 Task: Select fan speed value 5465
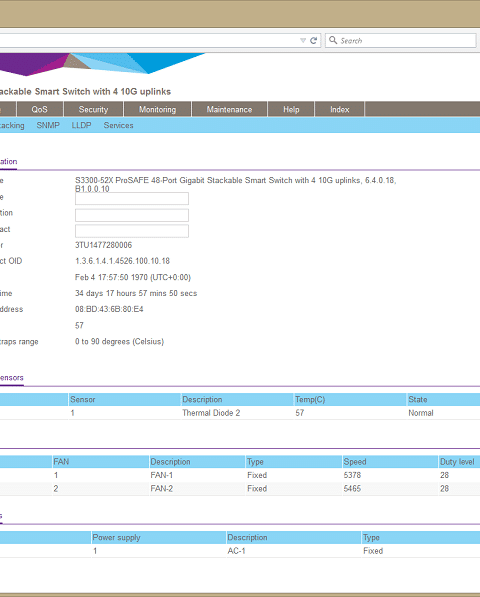click(x=352, y=489)
